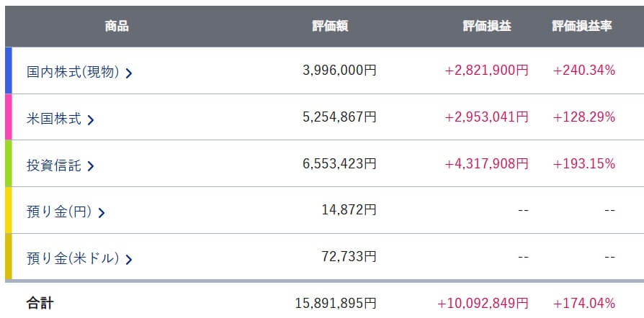Click the green color bar for 投資信託
Image resolution: width=644 pixels, height=318 pixels.
pyautogui.click(x=8, y=164)
